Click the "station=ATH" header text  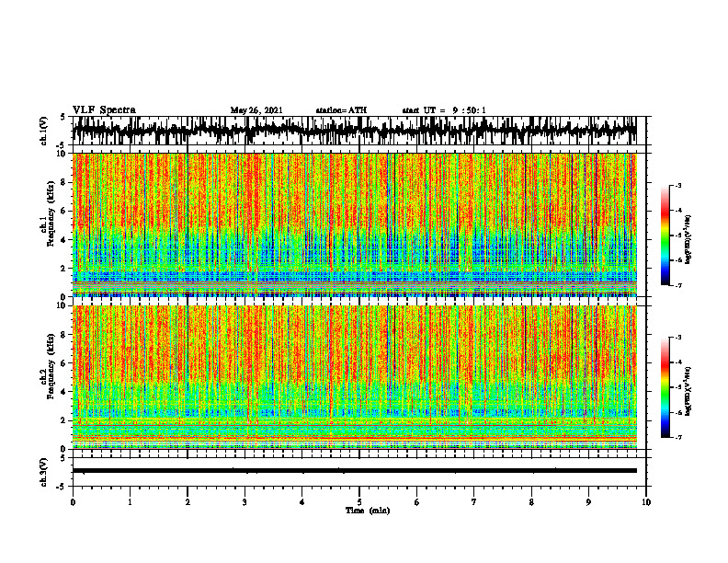pos(341,110)
